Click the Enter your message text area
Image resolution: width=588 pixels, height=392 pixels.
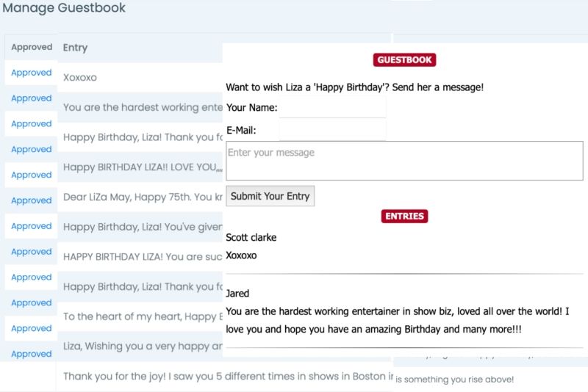point(404,161)
